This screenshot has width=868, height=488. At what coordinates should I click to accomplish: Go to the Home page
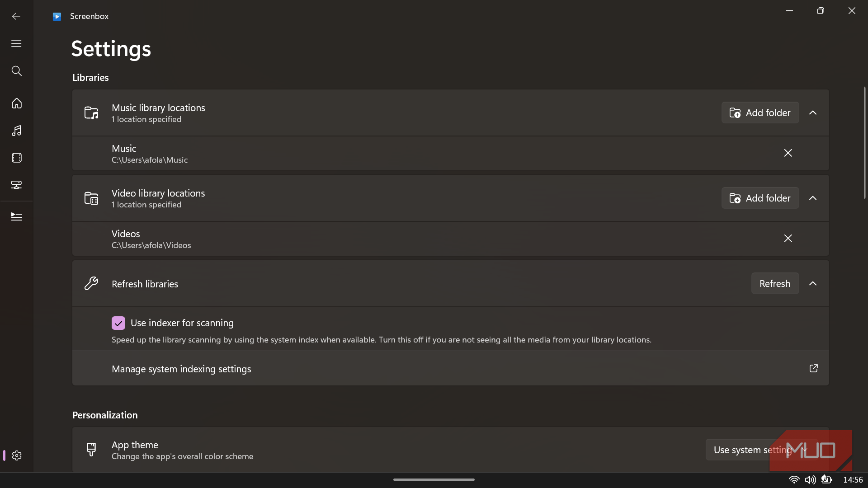pyautogui.click(x=16, y=103)
